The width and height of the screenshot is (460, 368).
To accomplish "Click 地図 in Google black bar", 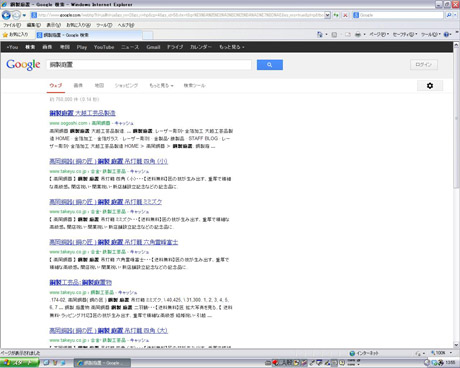I will 65,47.
